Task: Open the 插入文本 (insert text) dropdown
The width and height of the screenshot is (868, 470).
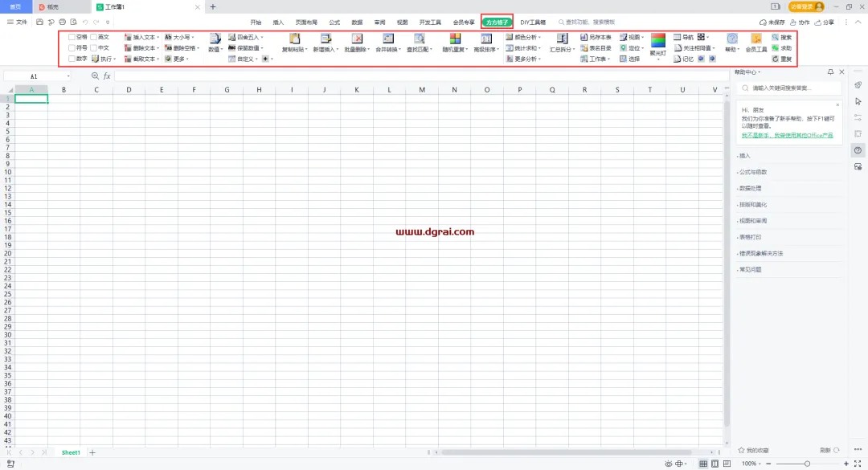Action: pos(141,37)
